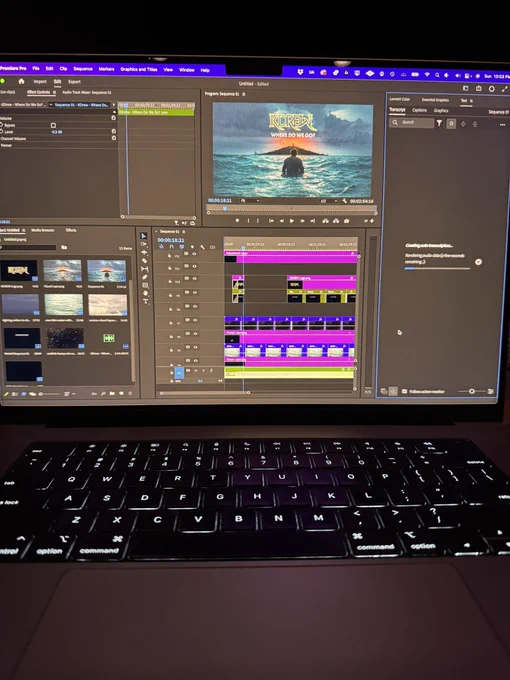510x680 pixels.
Task: Select the Rectangle tool
Action: (x=146, y=285)
